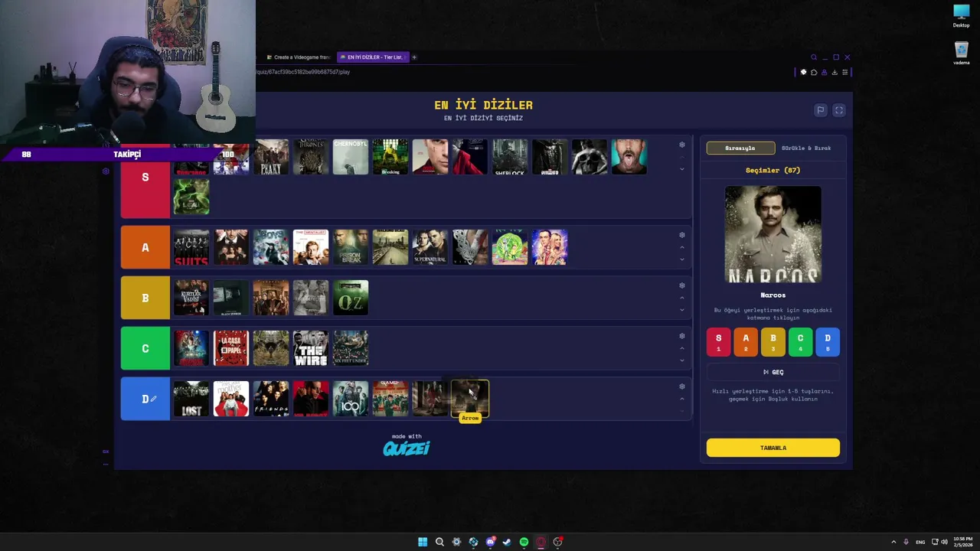
Task: Open settings gear for the A tier row
Action: 682,235
